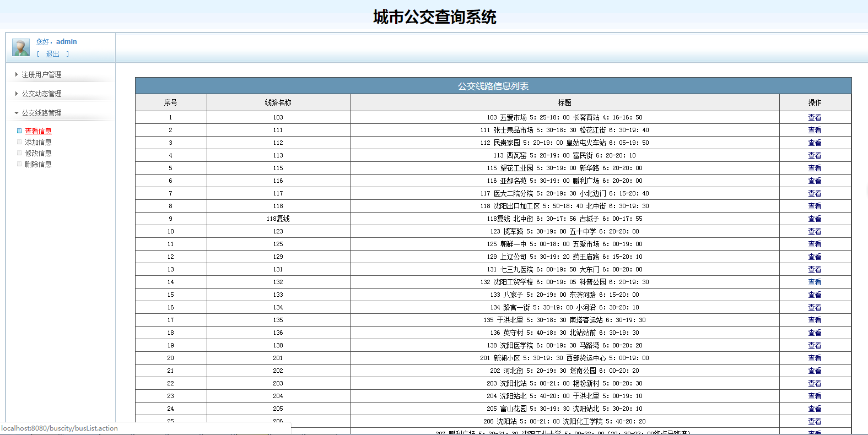Select the title cell mentioning 塔南公园
This screenshot has height=435, width=868.
click(565, 371)
